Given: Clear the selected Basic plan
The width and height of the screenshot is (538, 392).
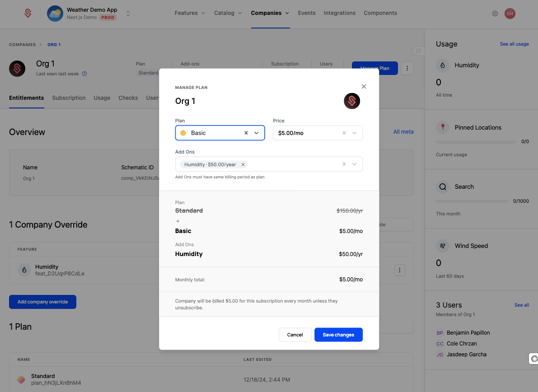Looking at the screenshot, I should pos(246,133).
